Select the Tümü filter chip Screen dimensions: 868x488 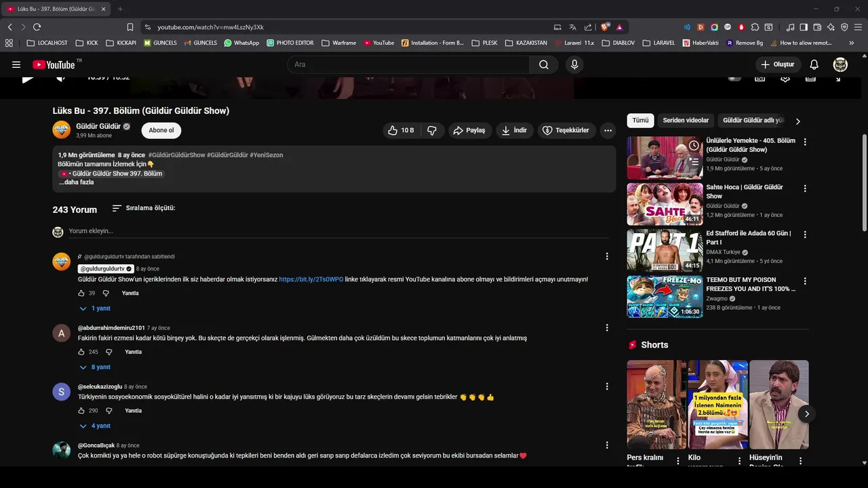(x=641, y=121)
